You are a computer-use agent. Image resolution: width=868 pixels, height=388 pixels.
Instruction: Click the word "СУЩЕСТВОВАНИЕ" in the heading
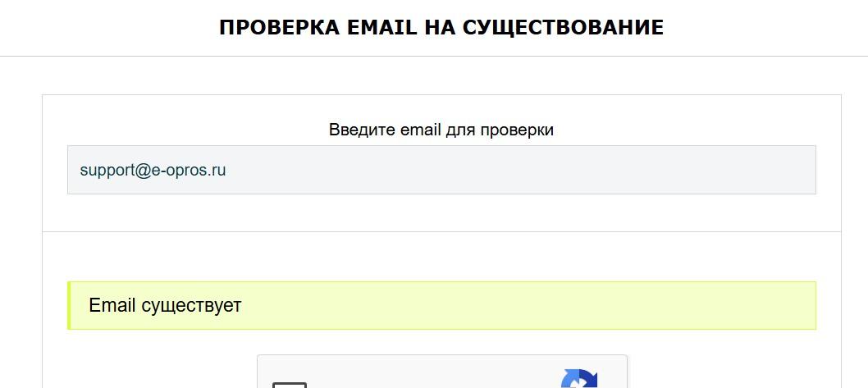[x=563, y=28]
